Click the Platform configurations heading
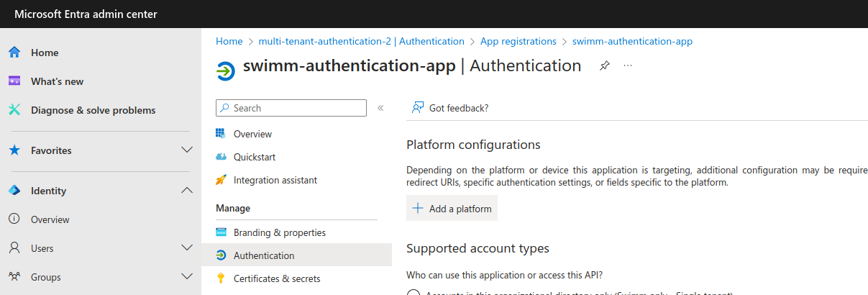The width and height of the screenshot is (868, 295). click(473, 145)
